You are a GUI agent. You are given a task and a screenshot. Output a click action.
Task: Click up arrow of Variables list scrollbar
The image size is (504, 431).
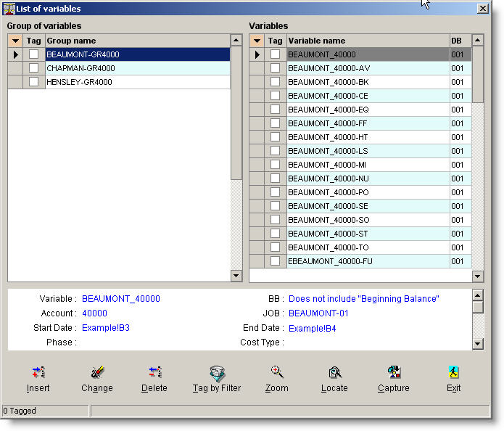pos(478,40)
